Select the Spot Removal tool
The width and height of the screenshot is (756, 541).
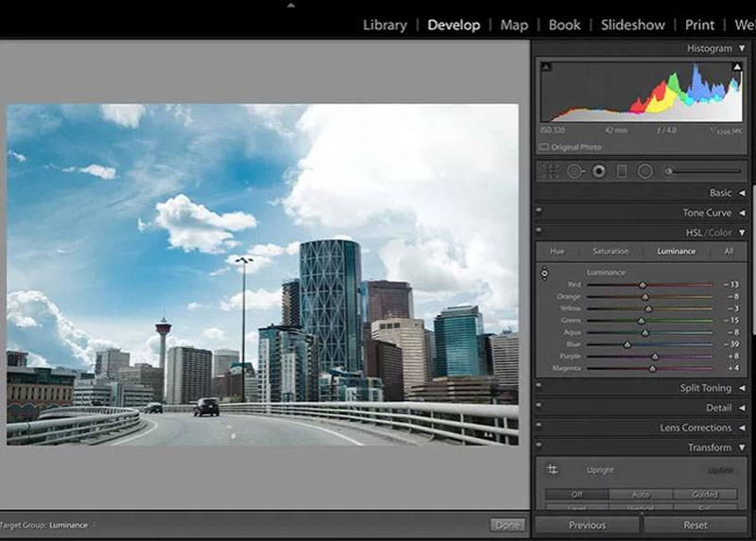575,171
